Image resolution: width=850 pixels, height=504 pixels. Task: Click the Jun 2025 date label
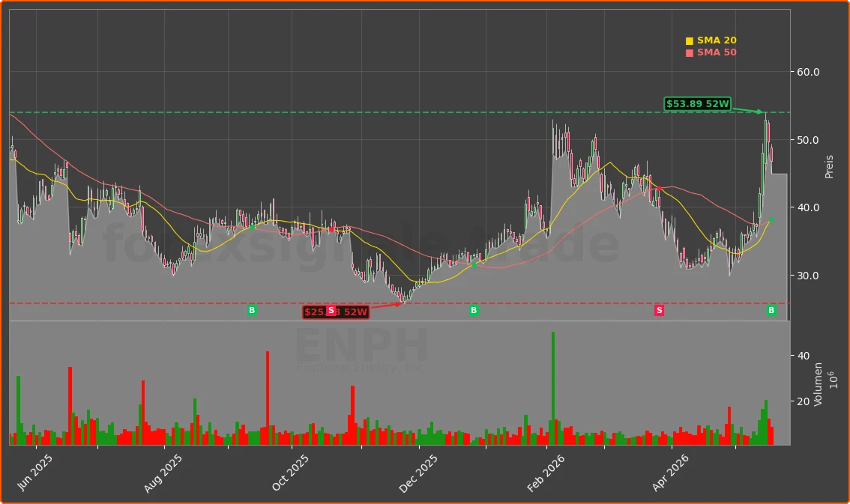click(34, 473)
